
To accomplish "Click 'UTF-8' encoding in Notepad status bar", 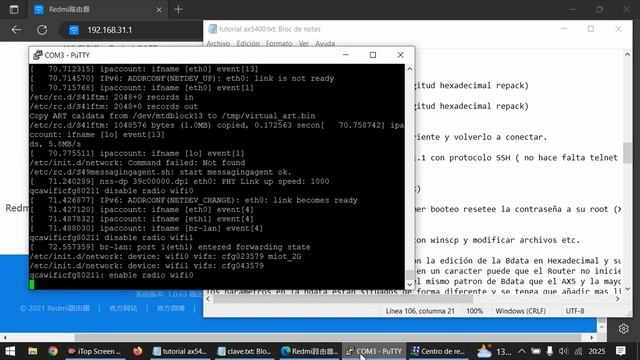I will [x=575, y=311].
